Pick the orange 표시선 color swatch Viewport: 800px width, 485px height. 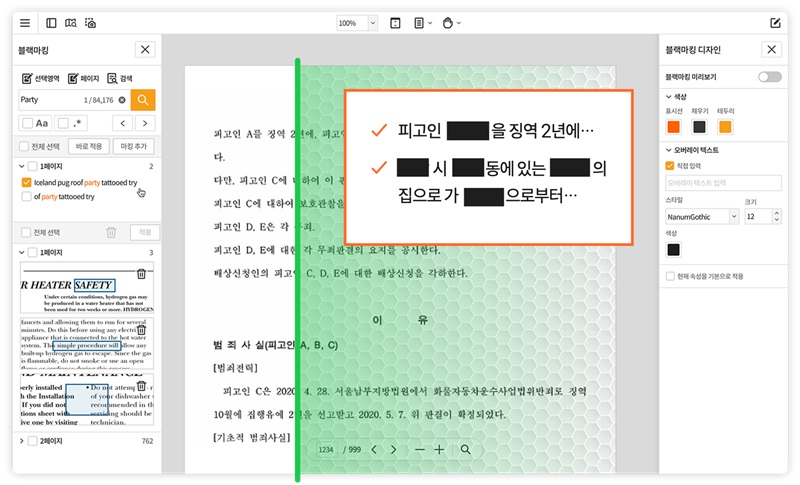pyautogui.click(x=673, y=126)
